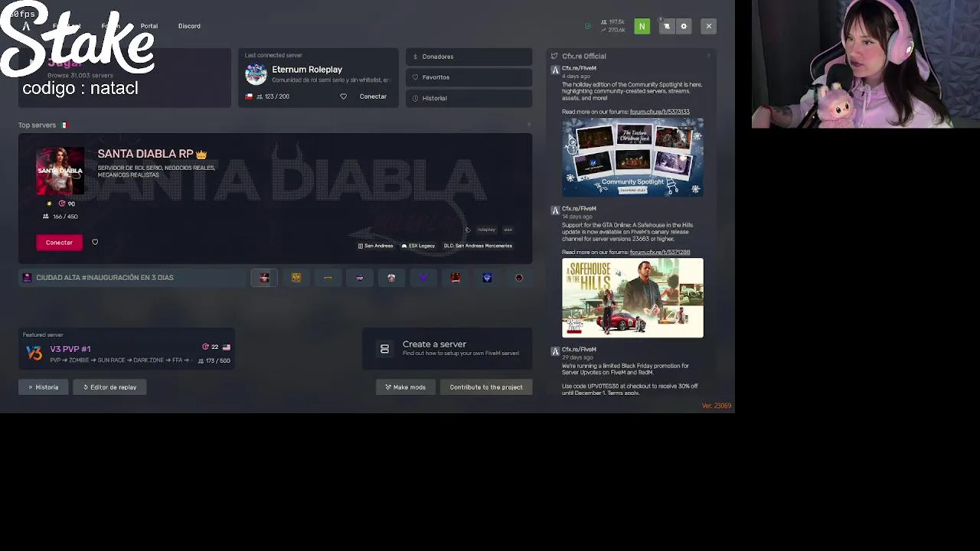Open the forum.cfx.re/t/5371288 link

coord(660,252)
